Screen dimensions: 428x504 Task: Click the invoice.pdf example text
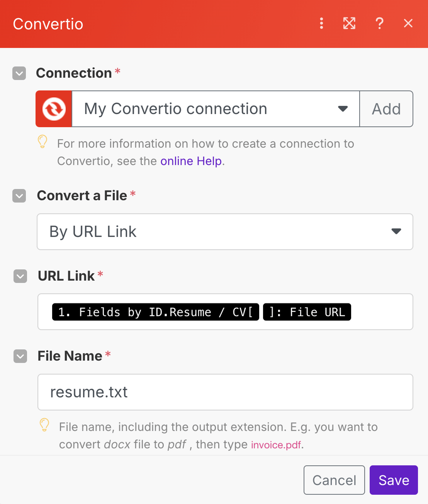tap(276, 445)
